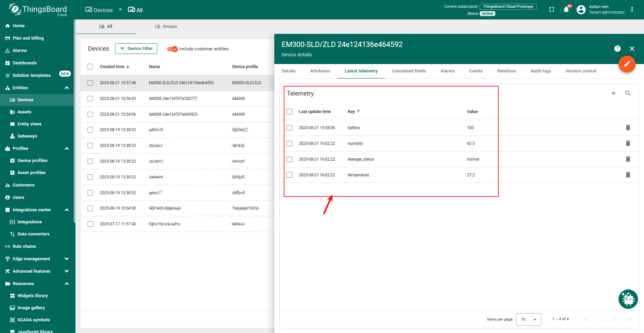Expand the Edge management section
The height and width of the screenshot is (333, 644).
point(67,259)
